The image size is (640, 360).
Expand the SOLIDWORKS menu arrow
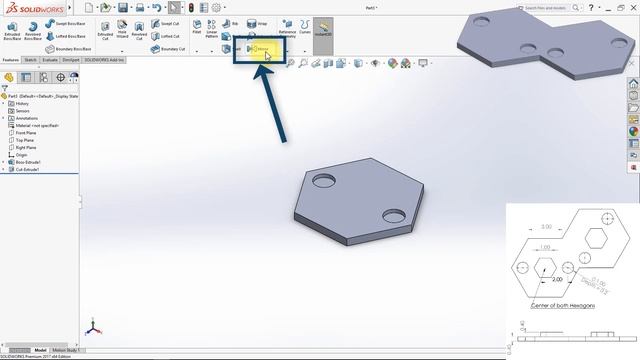tap(69, 7)
